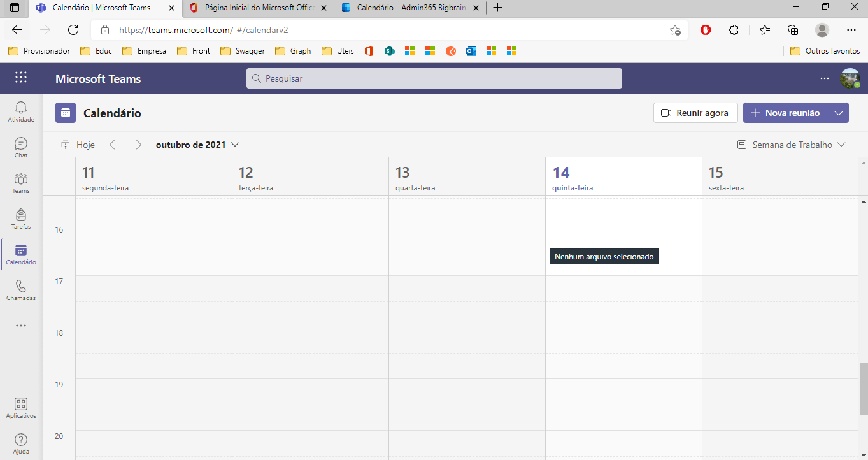Image resolution: width=868 pixels, height=460 pixels.
Task: Open the Educ bookmarks folder
Action: coord(96,51)
